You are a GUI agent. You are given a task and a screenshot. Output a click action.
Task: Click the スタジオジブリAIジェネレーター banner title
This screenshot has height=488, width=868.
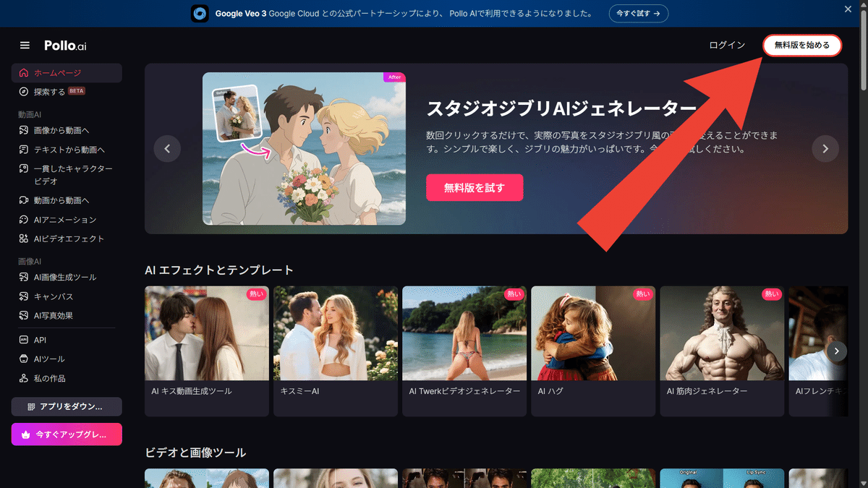(x=561, y=108)
